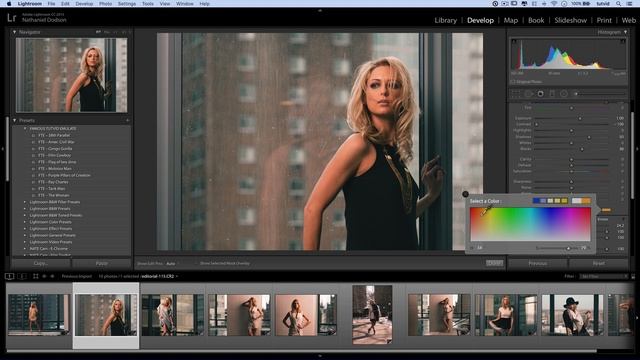
Task: Hide the left panel group via edge arrow
Action: pos(2,149)
